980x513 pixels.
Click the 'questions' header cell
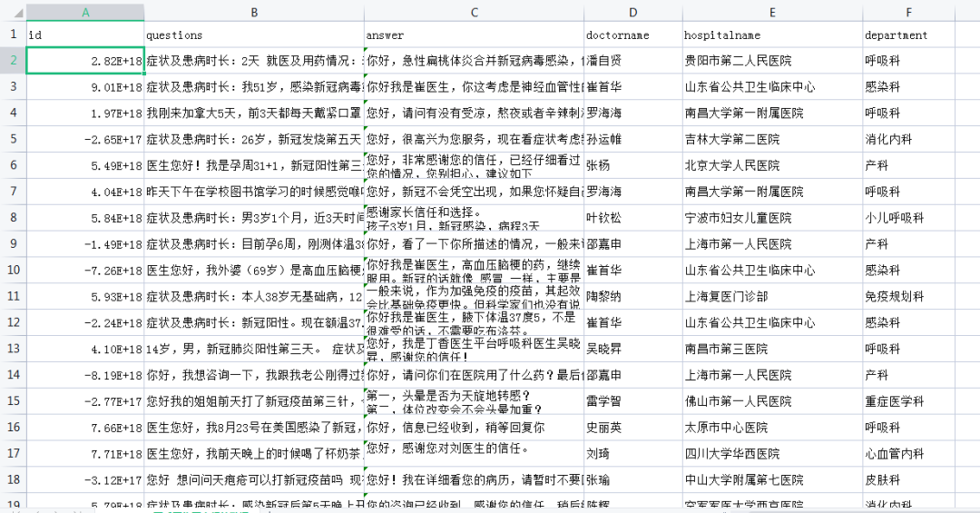254,35
